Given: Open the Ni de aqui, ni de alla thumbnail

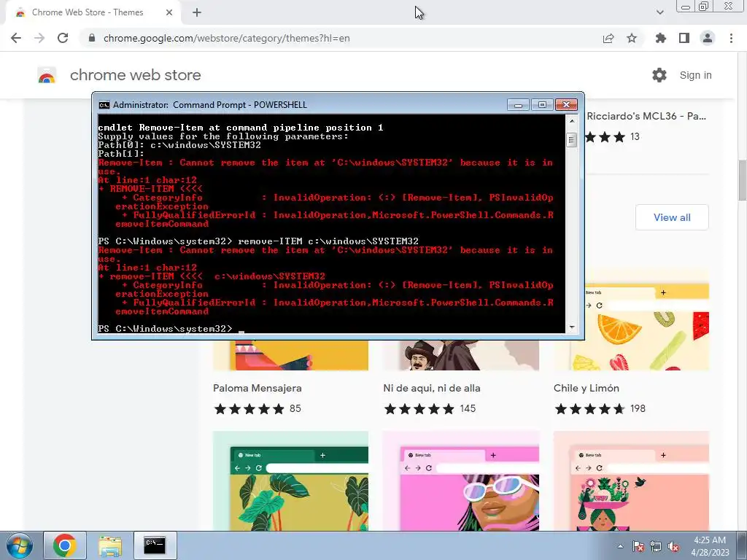Looking at the screenshot, I should point(461,355).
